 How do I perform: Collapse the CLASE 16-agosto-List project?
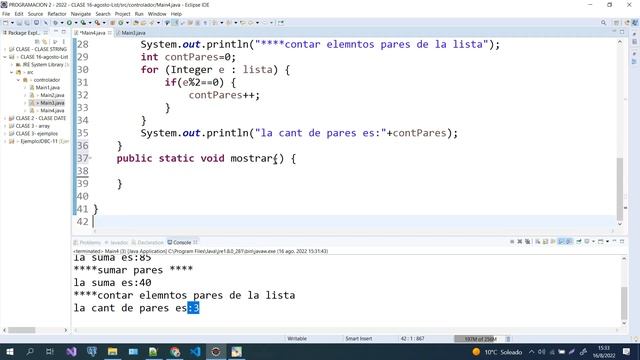[x=5, y=57]
